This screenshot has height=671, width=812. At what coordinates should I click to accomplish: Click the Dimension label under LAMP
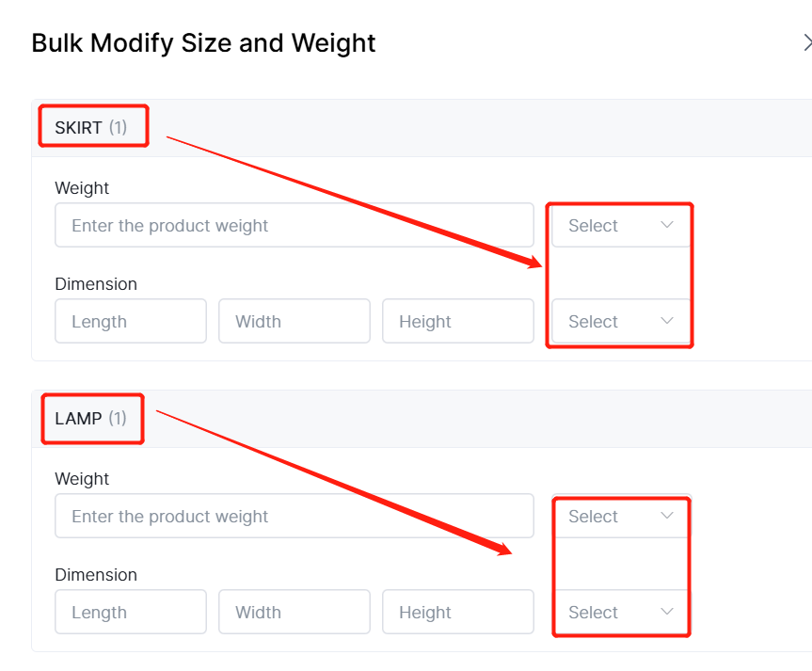96,575
